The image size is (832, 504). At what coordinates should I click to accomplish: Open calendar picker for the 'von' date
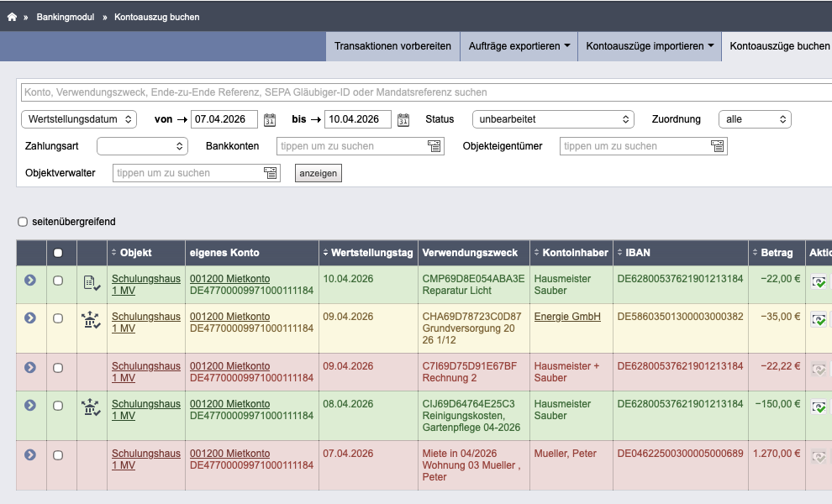coord(270,119)
